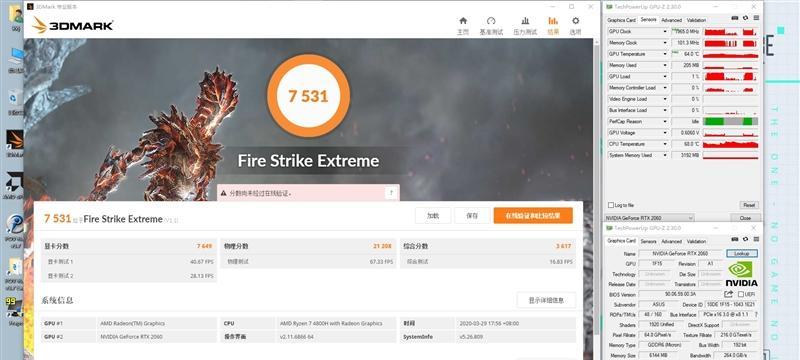Click the combined score value 3 617
Viewport: 800px width, 360px height.
[x=563, y=246]
